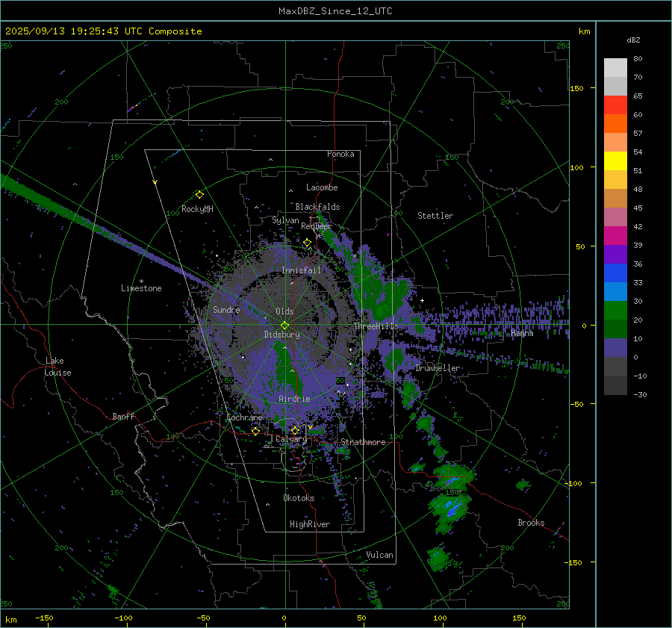Click the Lake Louise label
The height and width of the screenshot is (628, 672).
coord(57,367)
